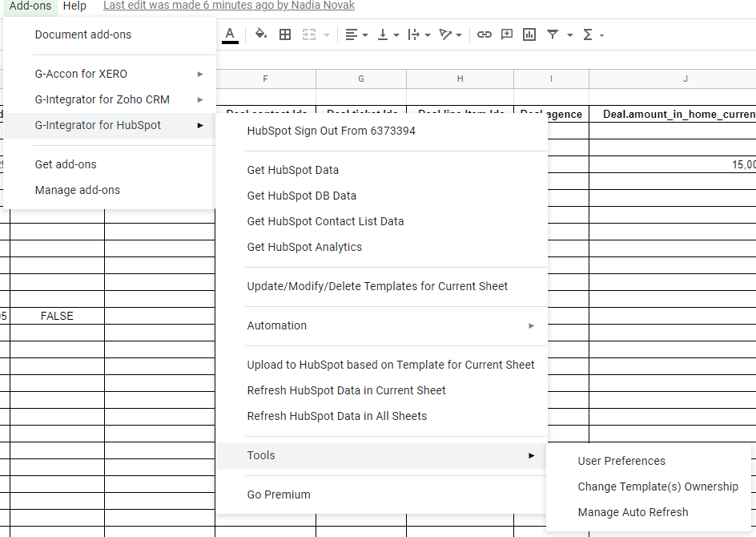Open functions dropdown arrow
Screen dimensions: 756x537
601,35
